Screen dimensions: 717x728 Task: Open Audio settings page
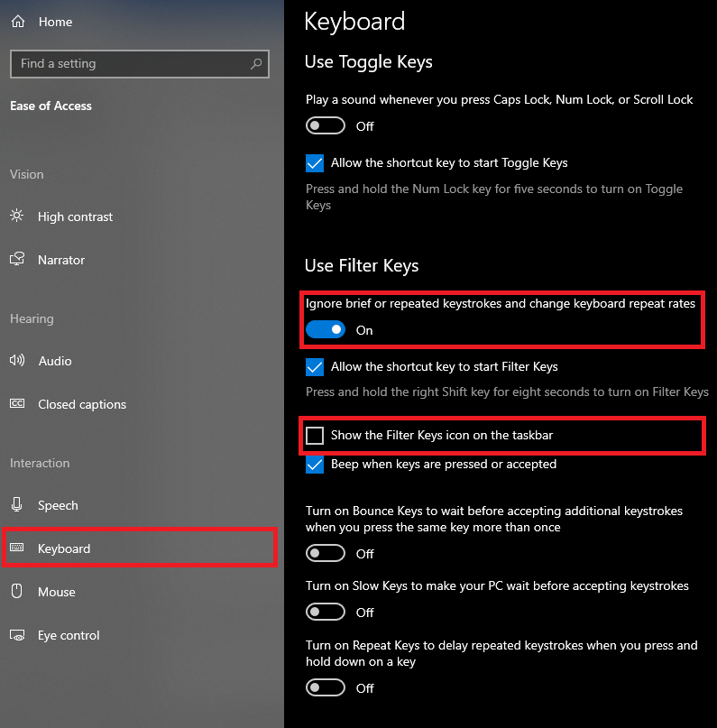[55, 361]
